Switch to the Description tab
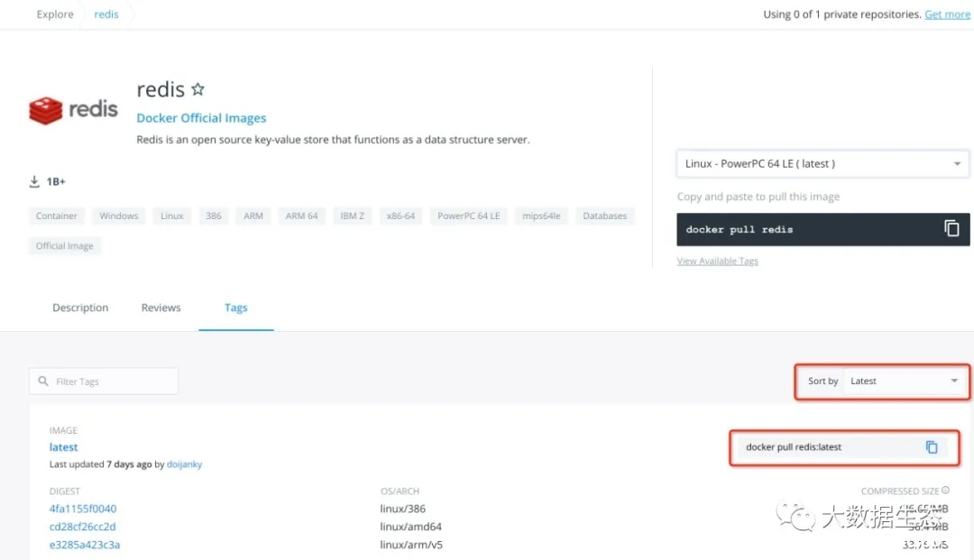The image size is (974, 560). point(79,308)
